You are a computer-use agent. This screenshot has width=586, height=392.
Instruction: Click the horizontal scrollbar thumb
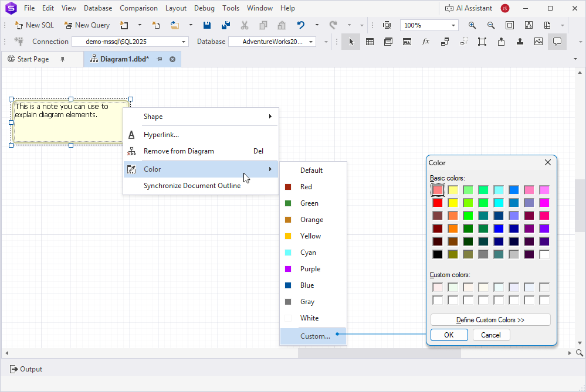380,353
